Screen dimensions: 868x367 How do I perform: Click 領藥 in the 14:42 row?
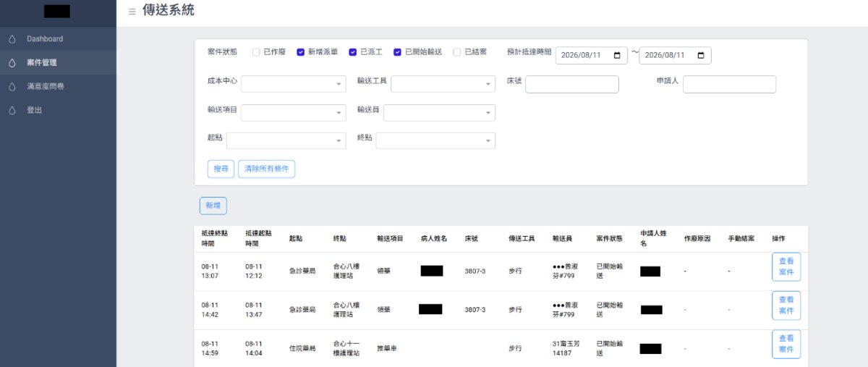383,309
